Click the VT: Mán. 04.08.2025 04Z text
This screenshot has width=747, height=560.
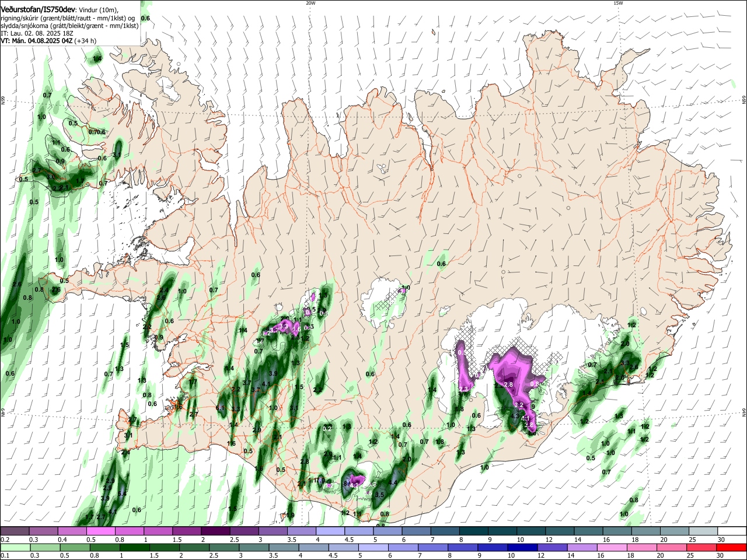click(x=37, y=41)
